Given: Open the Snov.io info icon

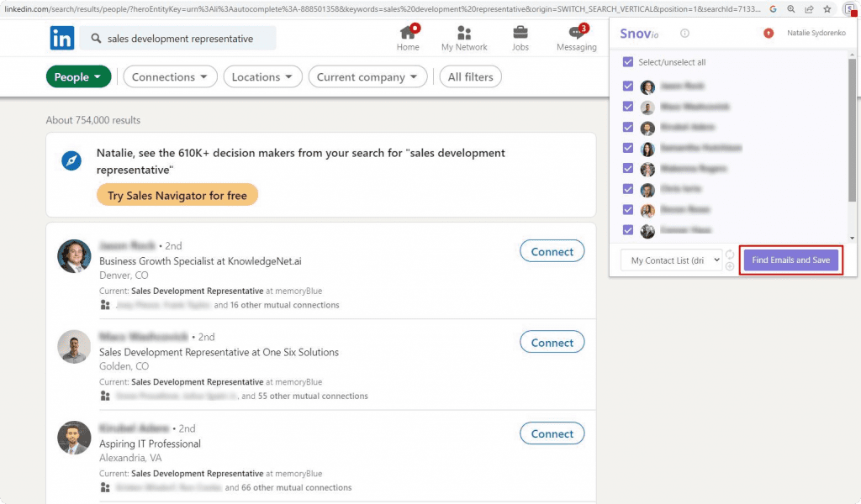Looking at the screenshot, I should [x=684, y=33].
